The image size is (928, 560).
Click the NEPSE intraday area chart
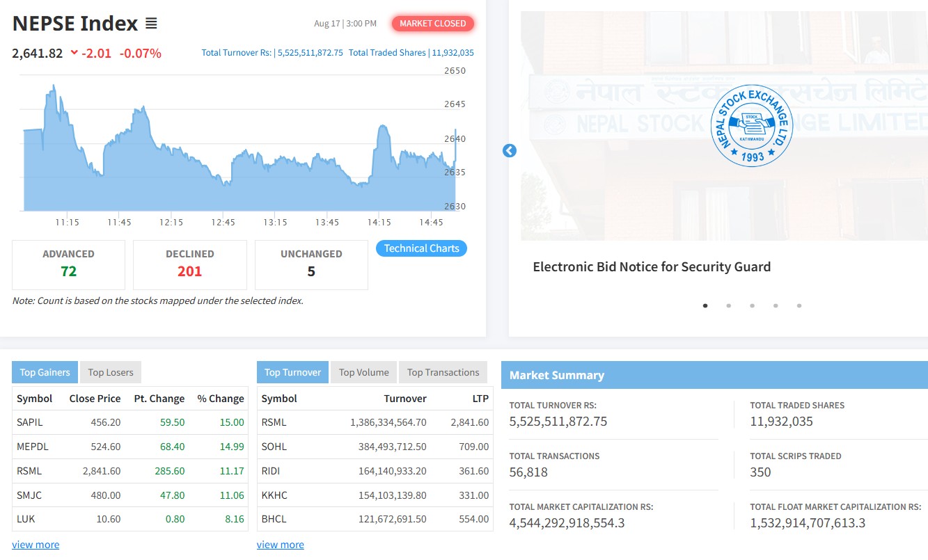click(239, 147)
